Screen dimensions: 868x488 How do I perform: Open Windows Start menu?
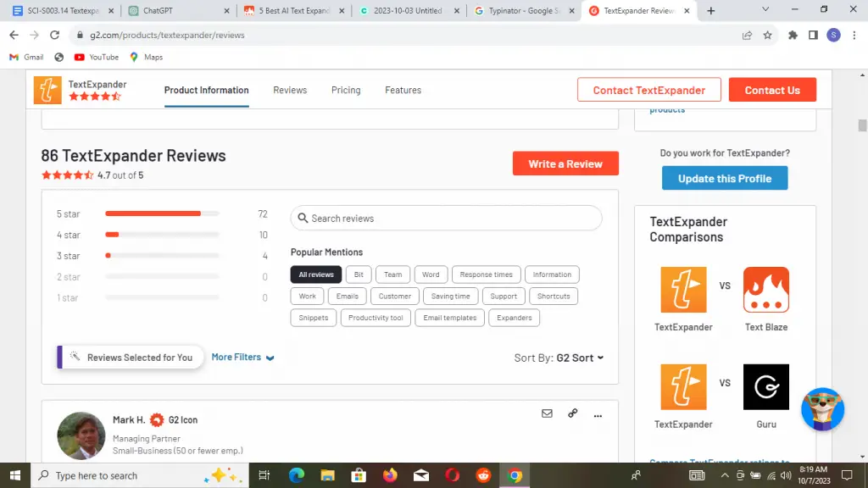(15, 475)
